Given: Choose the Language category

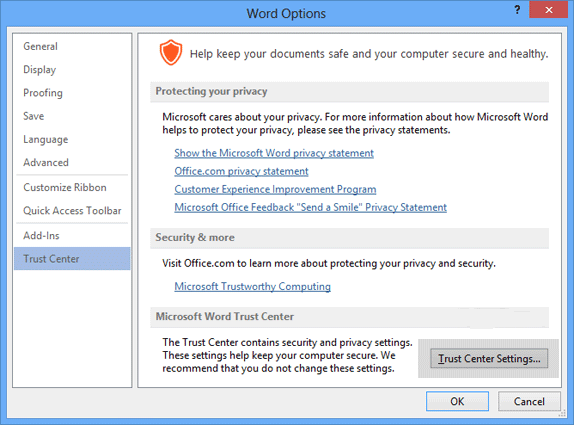Looking at the screenshot, I should tap(45, 139).
